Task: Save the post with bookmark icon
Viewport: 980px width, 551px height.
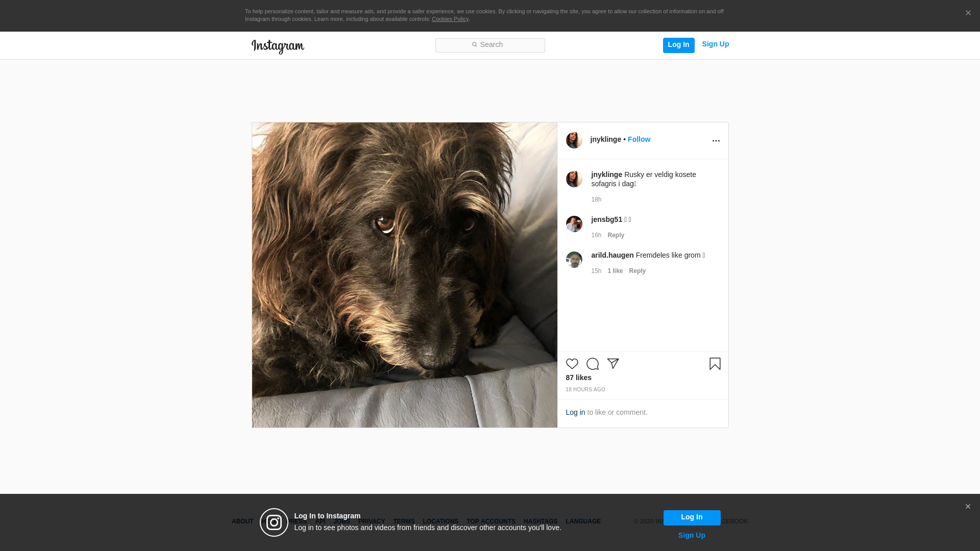Action: point(715,364)
